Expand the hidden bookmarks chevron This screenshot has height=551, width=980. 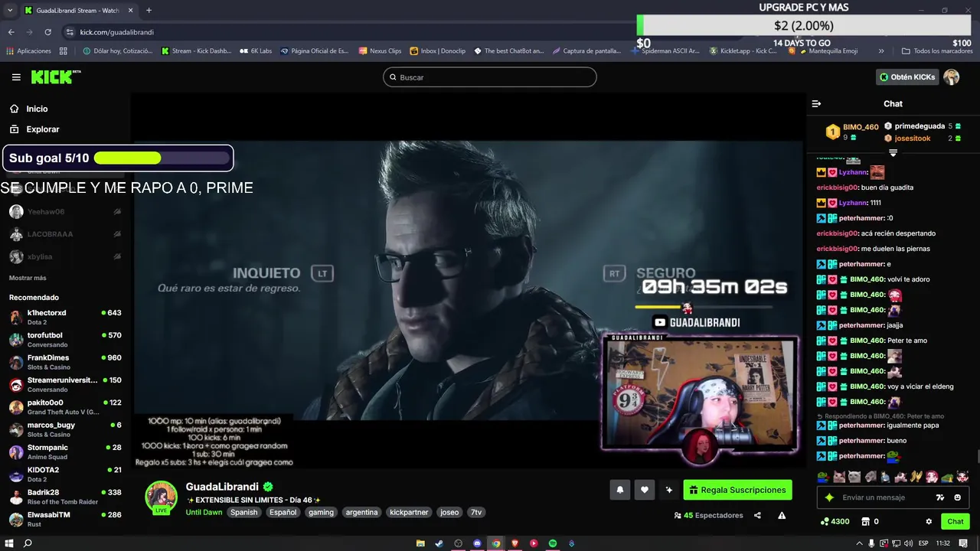[881, 51]
